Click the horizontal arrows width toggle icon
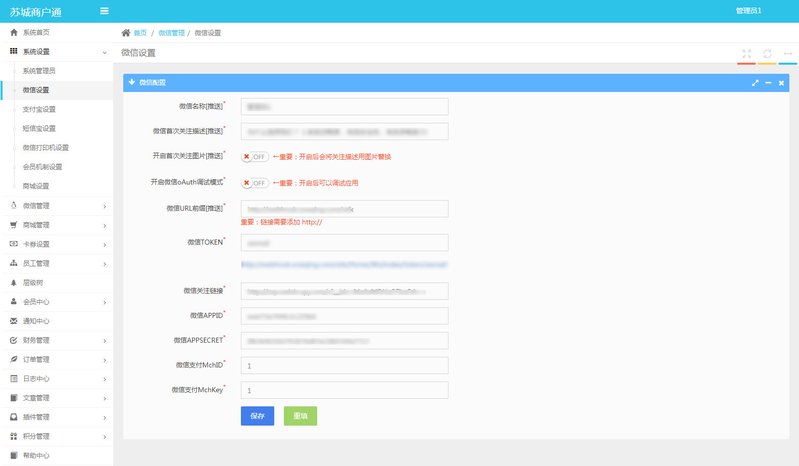The width and height of the screenshot is (799, 466). point(788,53)
